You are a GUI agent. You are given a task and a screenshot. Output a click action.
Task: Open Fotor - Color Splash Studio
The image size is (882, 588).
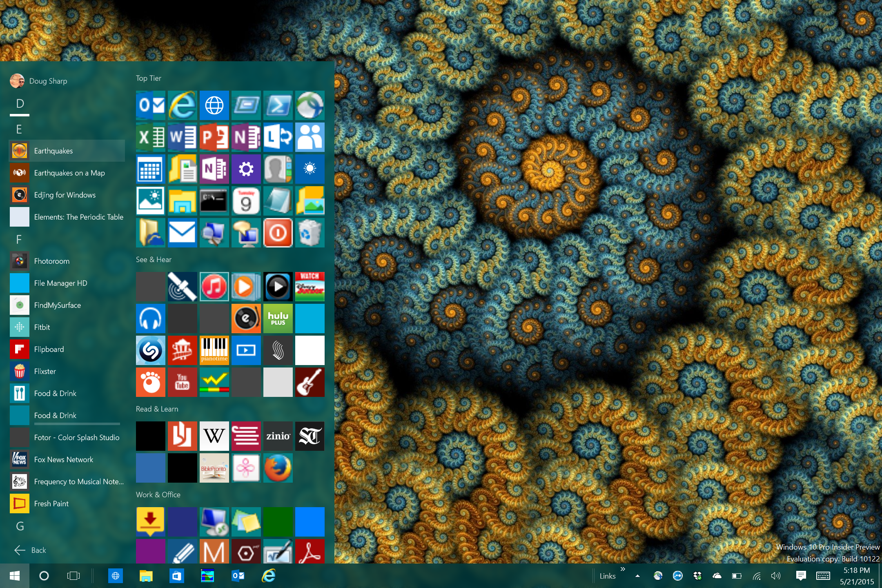click(x=67, y=437)
